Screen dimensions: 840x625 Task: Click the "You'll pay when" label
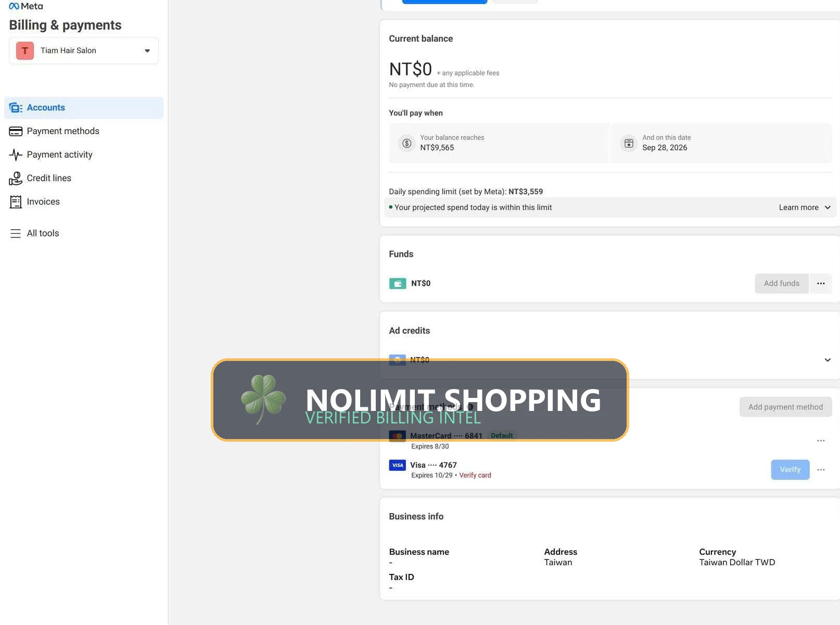[416, 113]
